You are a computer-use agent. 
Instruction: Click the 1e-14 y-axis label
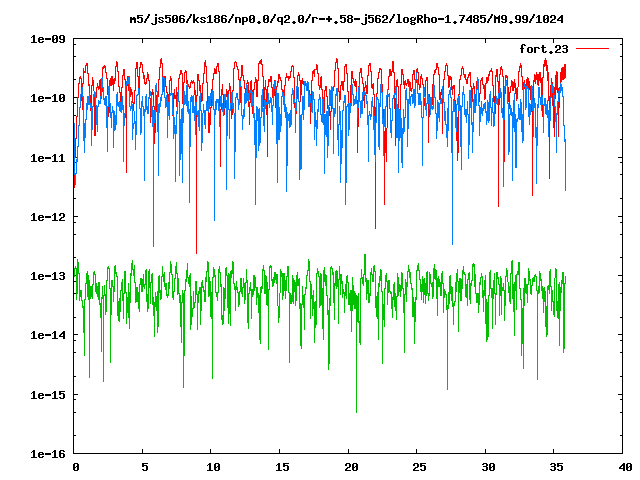pyautogui.click(x=48, y=335)
